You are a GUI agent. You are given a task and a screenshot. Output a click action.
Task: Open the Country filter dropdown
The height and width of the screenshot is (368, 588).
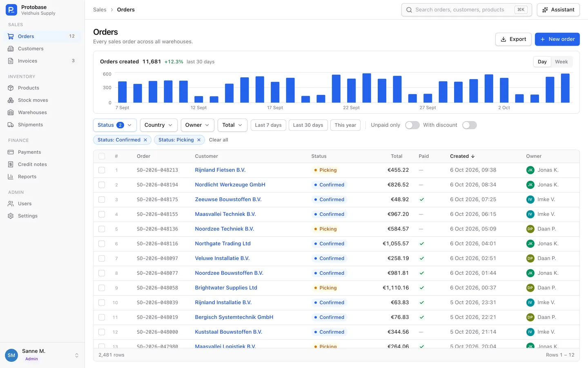pos(159,125)
